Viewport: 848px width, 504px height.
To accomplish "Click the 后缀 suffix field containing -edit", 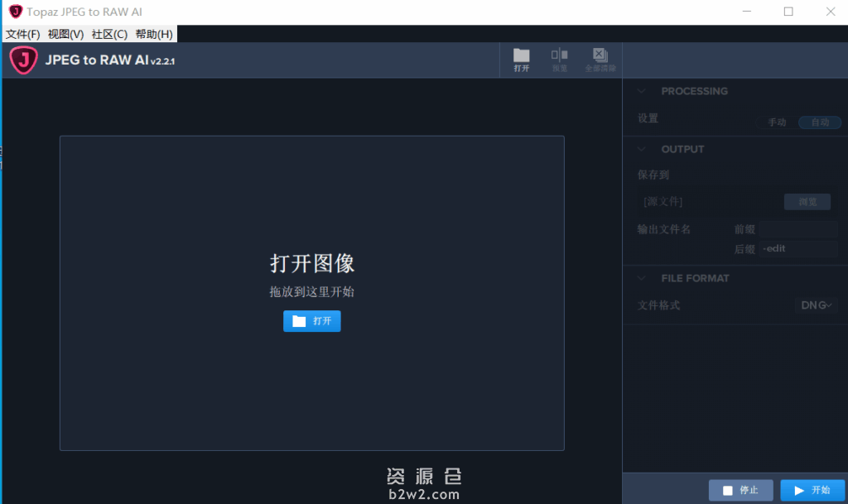I will click(x=797, y=248).
